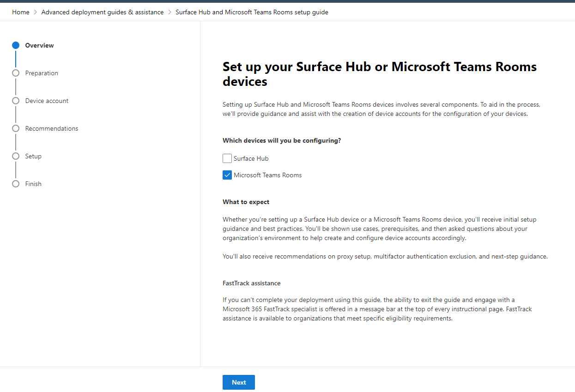The image size is (575, 392).
Task: Navigate to Home via the breadcrumb
Action: 21,12
